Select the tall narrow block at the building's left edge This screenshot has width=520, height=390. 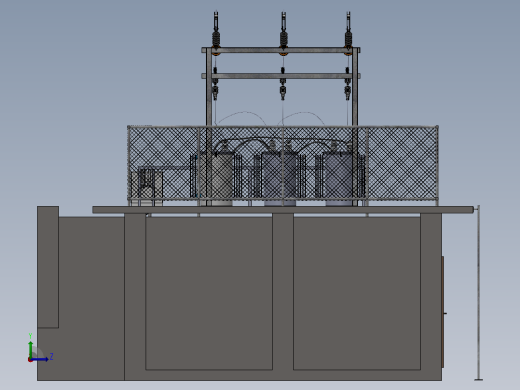[x=48, y=267]
